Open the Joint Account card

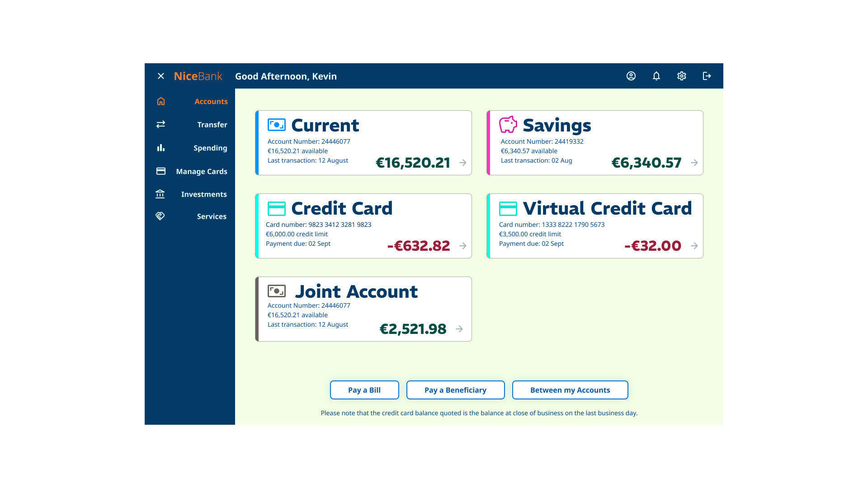click(458, 329)
